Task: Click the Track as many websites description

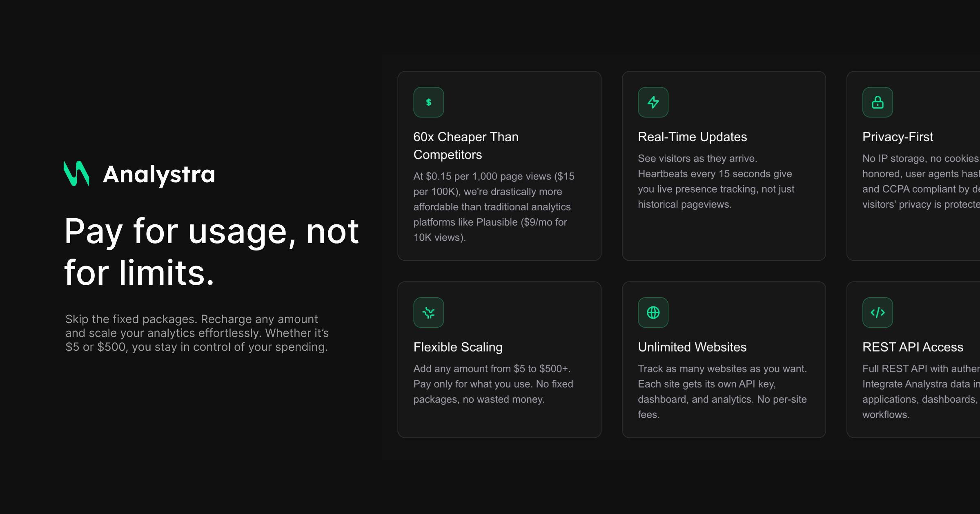Action: pos(722,391)
